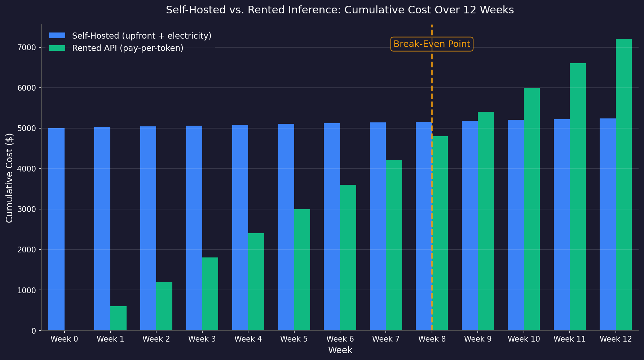
Task: Click the 'Week 3' axis tick label
Action: click(x=202, y=339)
